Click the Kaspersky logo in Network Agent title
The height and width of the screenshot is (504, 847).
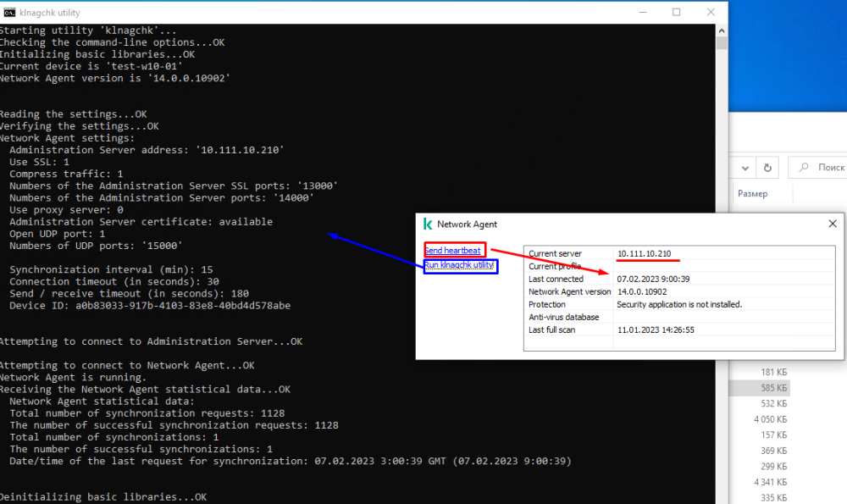tap(428, 224)
